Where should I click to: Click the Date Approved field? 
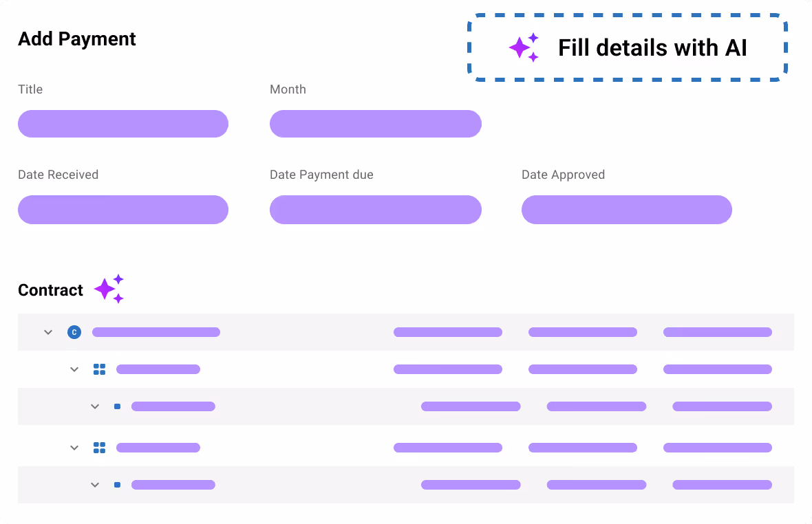point(627,210)
